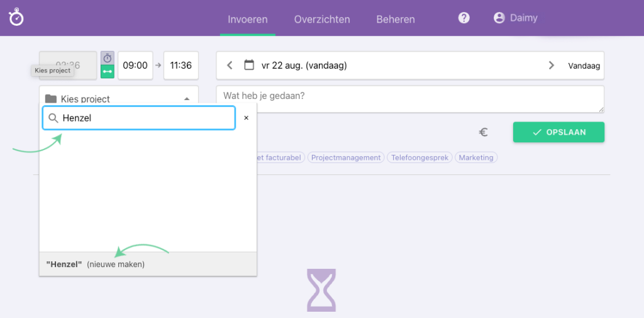
Task: Click the stopwatch logo in header
Action: (x=16, y=18)
